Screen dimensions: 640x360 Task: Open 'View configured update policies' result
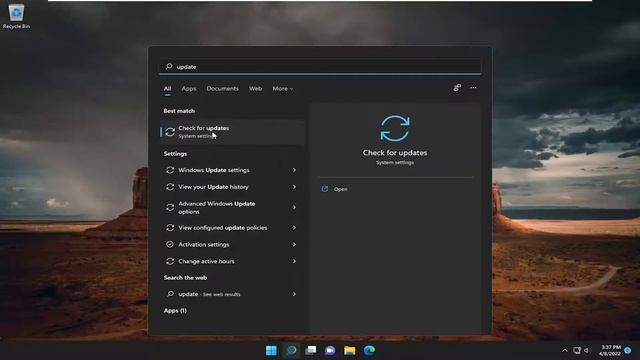pyautogui.click(x=232, y=228)
